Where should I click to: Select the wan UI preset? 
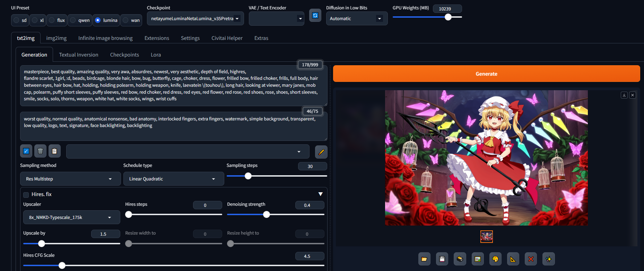coord(131,20)
